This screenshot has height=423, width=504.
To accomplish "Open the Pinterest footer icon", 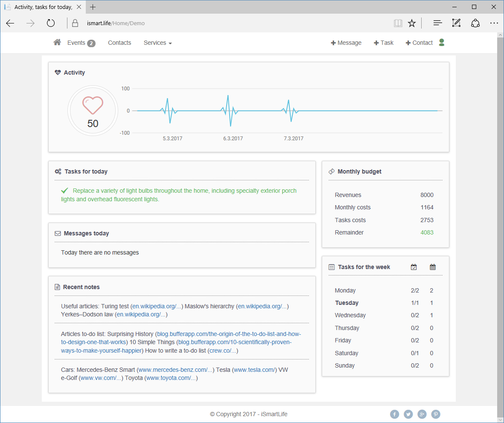I will (436, 414).
